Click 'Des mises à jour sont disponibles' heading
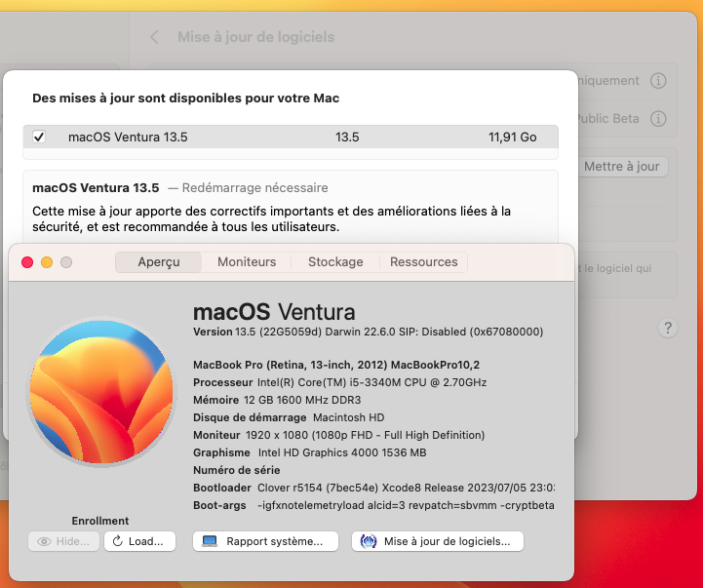The image size is (703, 588). coord(185,98)
